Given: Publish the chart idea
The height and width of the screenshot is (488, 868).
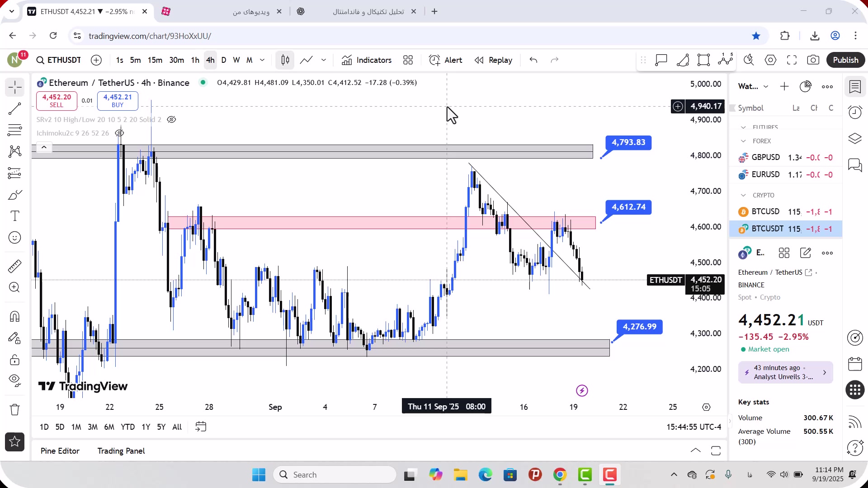Looking at the screenshot, I should [846, 60].
